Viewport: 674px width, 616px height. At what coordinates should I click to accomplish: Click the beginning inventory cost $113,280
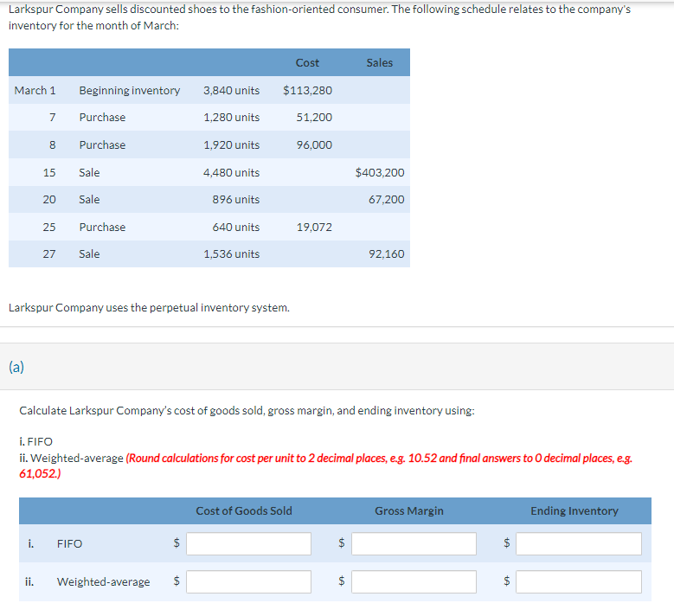(x=307, y=90)
